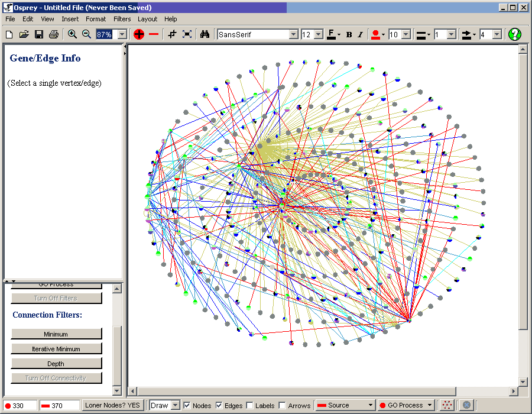Save the network with the floppy disk icon
The width and height of the screenshot is (532, 414).
pos(39,34)
